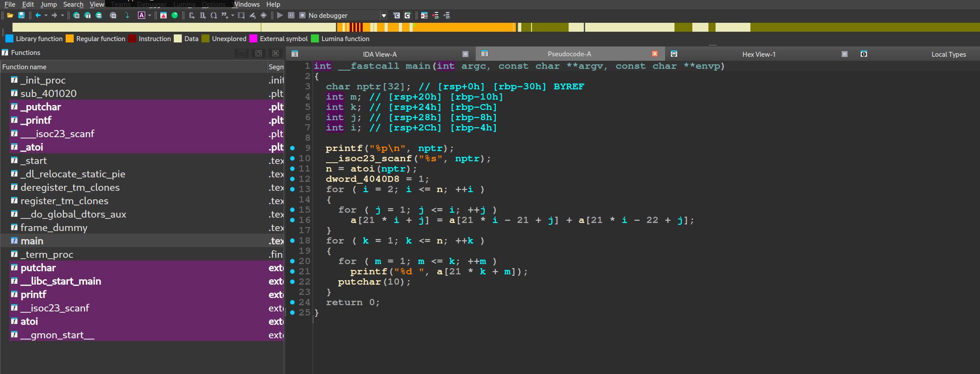Viewport: 980px width, 374px height.
Task: Toggle breakpoint on pseudocode line 11
Action: [x=292, y=168]
